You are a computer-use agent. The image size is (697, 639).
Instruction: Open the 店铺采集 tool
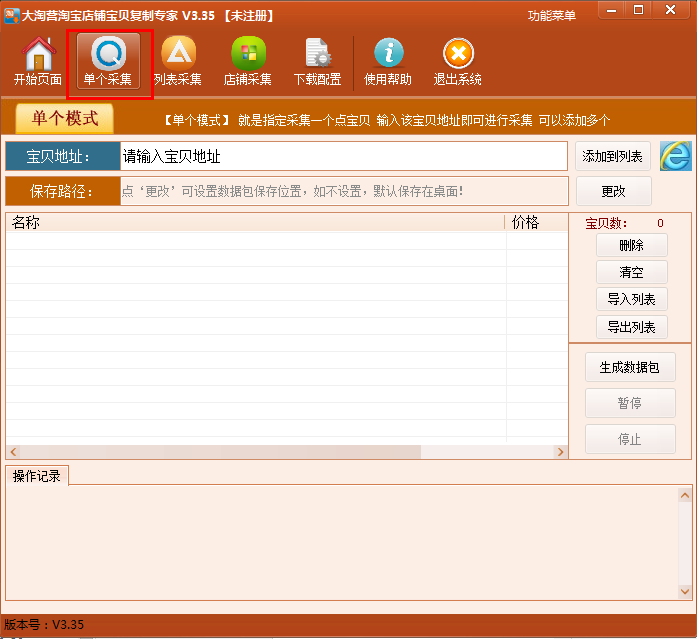[x=248, y=62]
